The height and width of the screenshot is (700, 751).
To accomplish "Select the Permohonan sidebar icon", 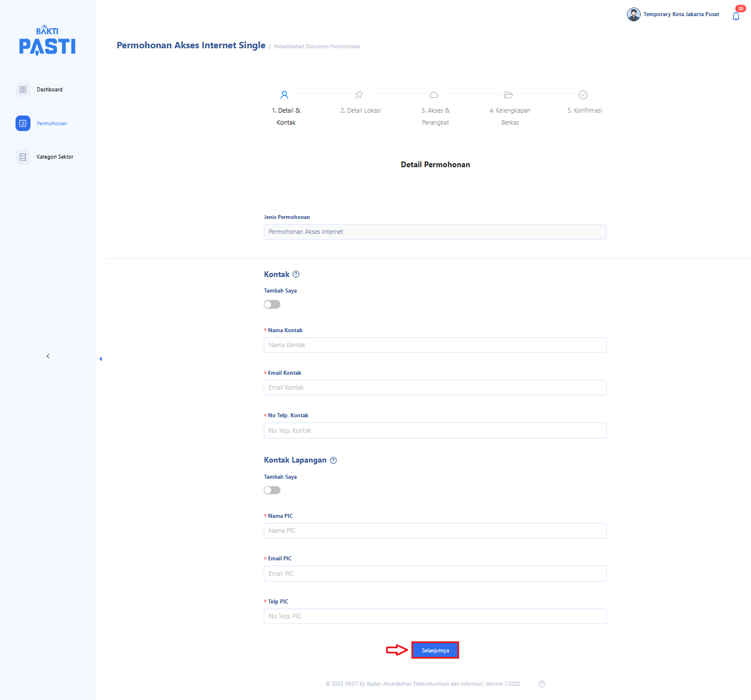I will click(x=23, y=124).
